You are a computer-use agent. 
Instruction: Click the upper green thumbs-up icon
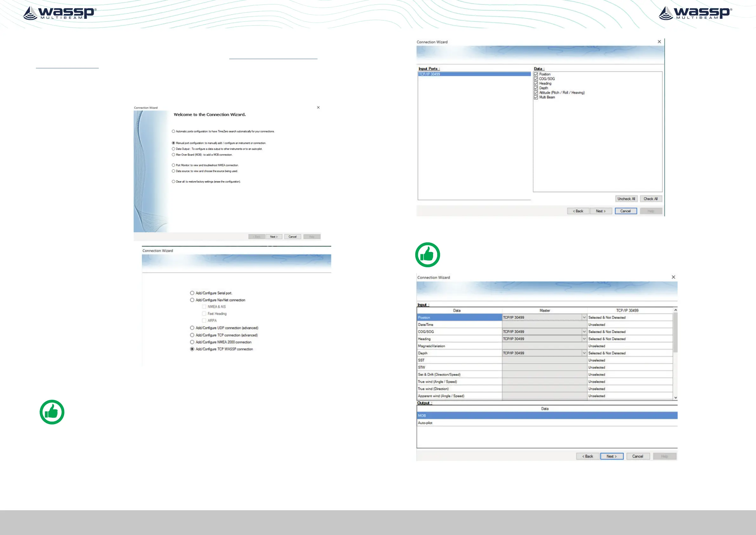[x=427, y=255]
